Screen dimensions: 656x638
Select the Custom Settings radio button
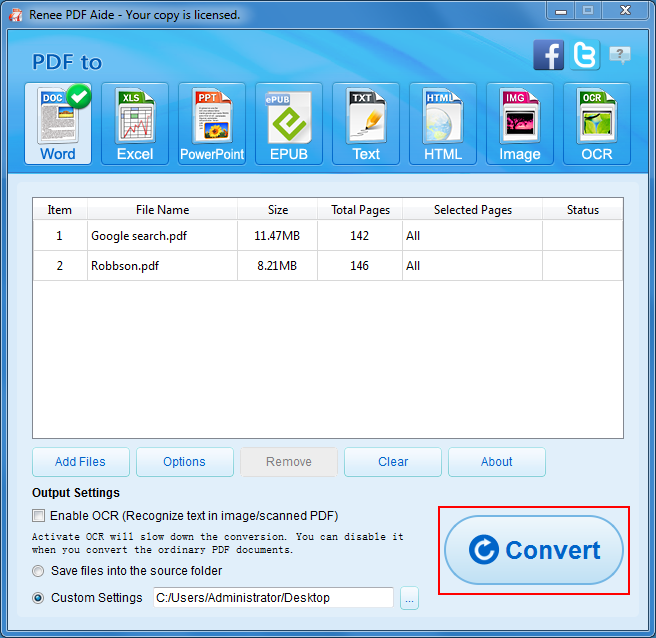39,598
